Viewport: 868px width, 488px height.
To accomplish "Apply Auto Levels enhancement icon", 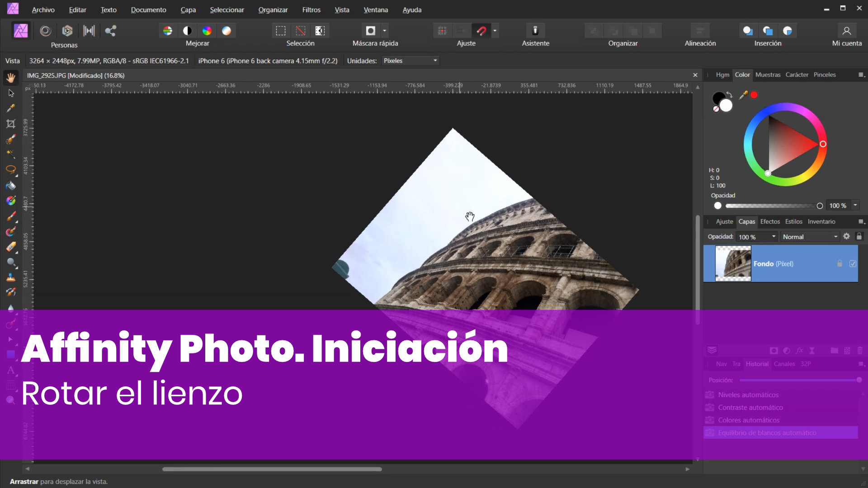I will (x=168, y=31).
